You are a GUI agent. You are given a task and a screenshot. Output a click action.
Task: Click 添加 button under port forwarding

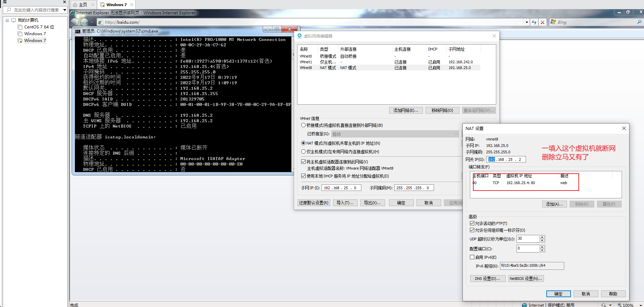[x=554, y=204]
